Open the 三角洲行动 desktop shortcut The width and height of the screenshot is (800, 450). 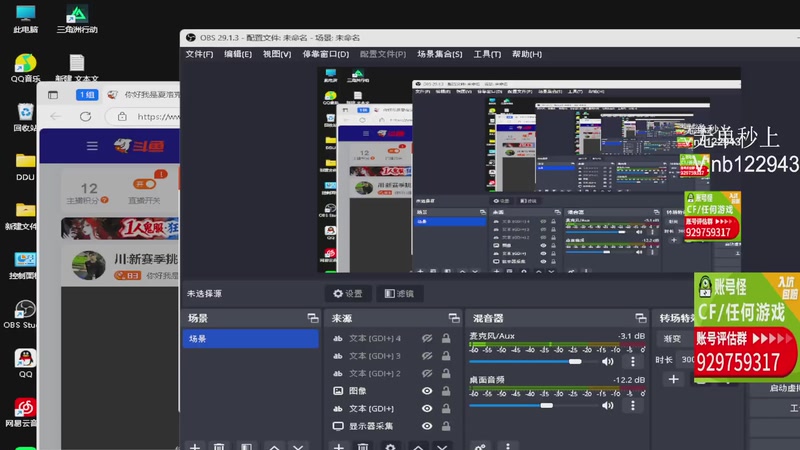click(x=77, y=18)
